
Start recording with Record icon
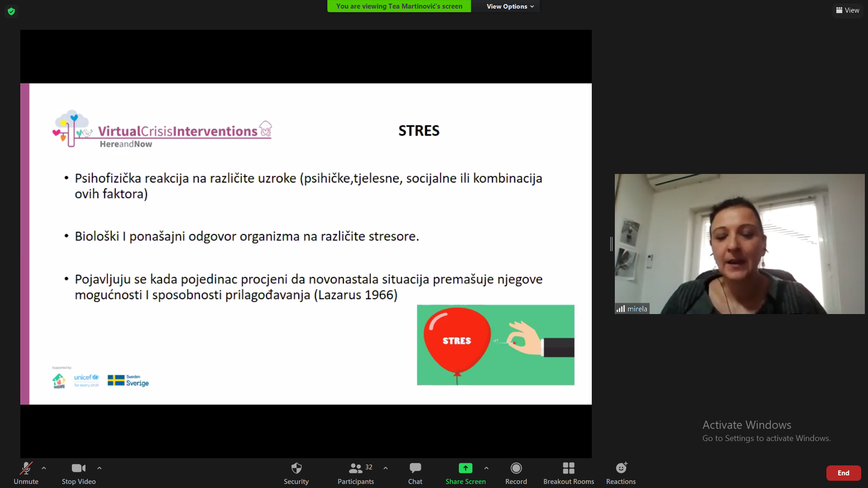pyautogui.click(x=516, y=468)
